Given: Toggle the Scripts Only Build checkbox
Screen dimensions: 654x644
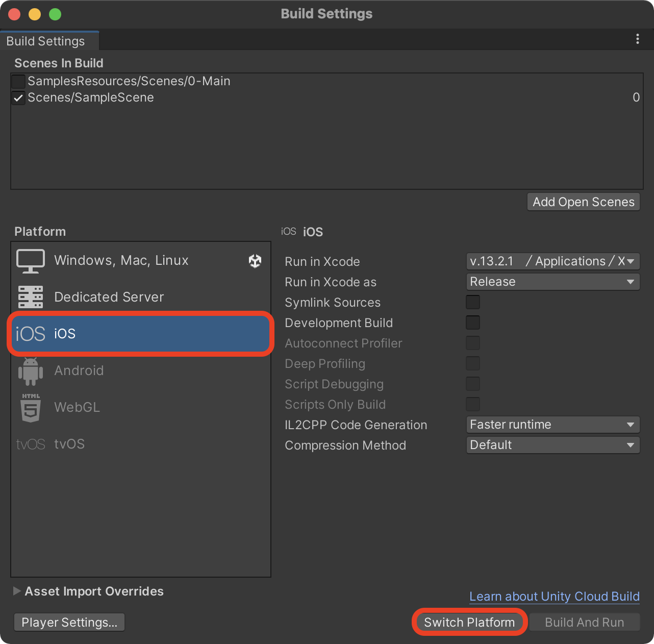Looking at the screenshot, I should 473,404.
